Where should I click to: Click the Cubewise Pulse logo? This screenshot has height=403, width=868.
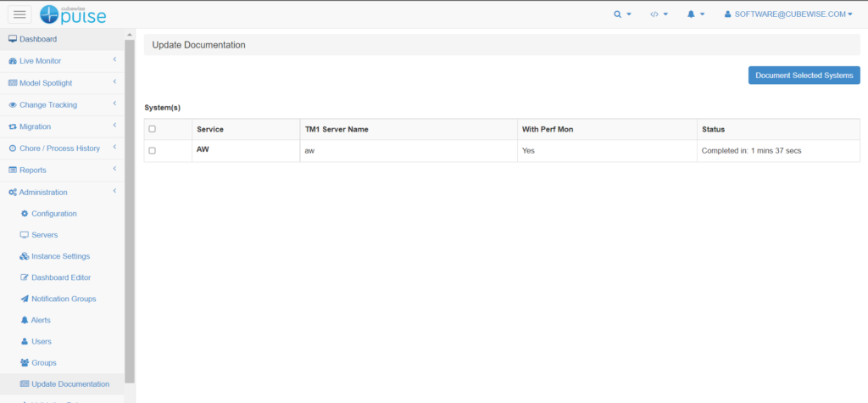coord(73,14)
